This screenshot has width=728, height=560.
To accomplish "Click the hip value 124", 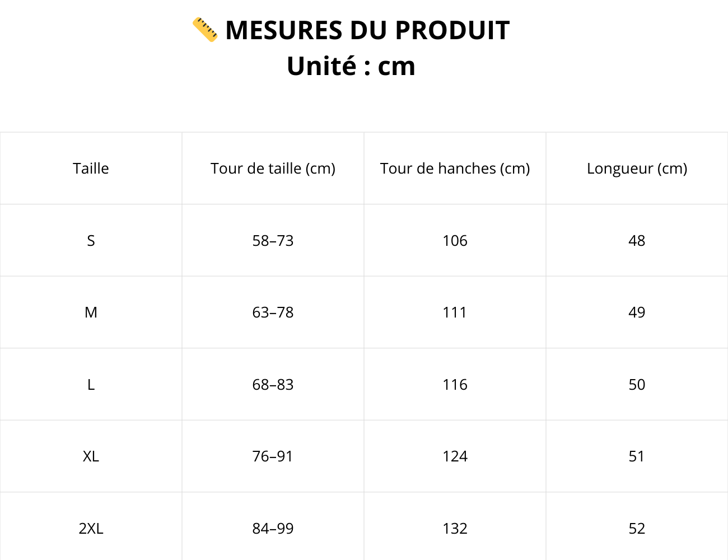I will pos(455,456).
